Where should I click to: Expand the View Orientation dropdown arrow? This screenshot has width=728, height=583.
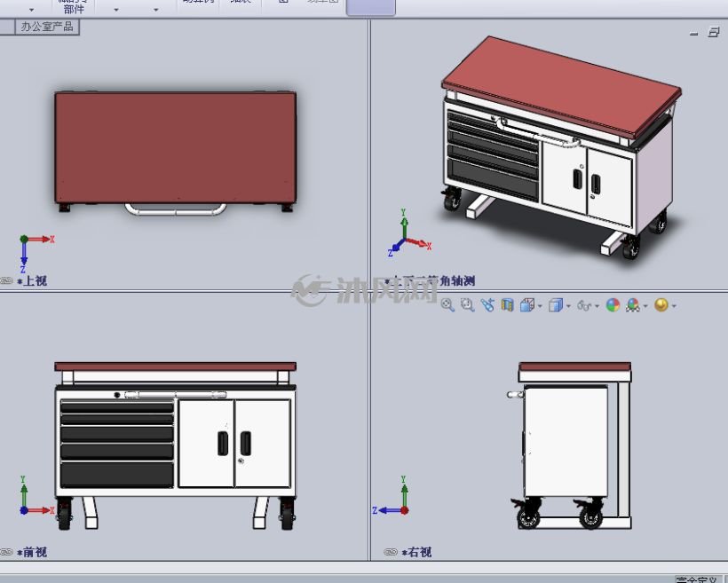pyautogui.click(x=540, y=306)
